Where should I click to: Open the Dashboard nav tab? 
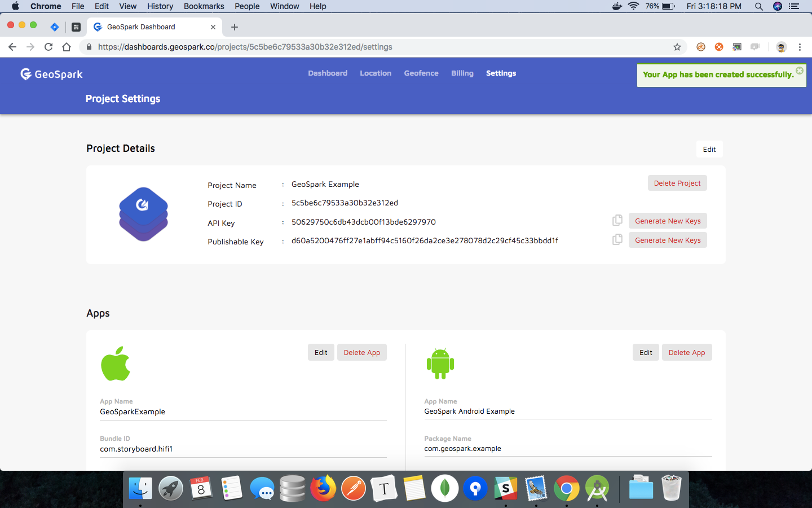pos(328,73)
